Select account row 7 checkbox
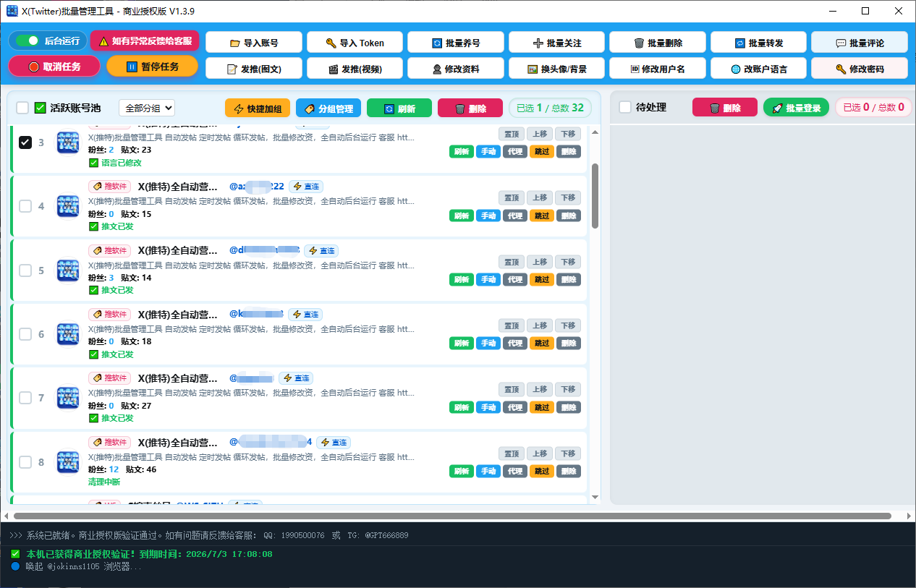The image size is (916, 588). coord(25,398)
